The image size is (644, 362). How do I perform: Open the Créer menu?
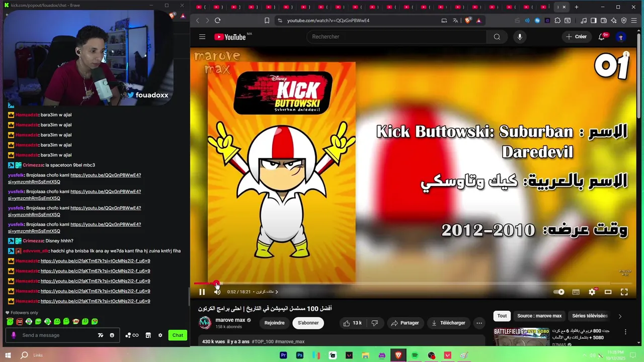pyautogui.click(x=576, y=37)
